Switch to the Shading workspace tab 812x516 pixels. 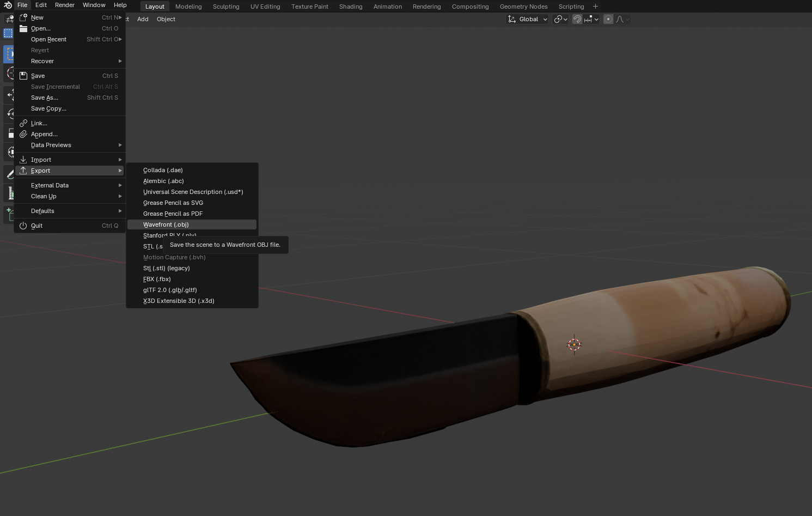pyautogui.click(x=350, y=7)
